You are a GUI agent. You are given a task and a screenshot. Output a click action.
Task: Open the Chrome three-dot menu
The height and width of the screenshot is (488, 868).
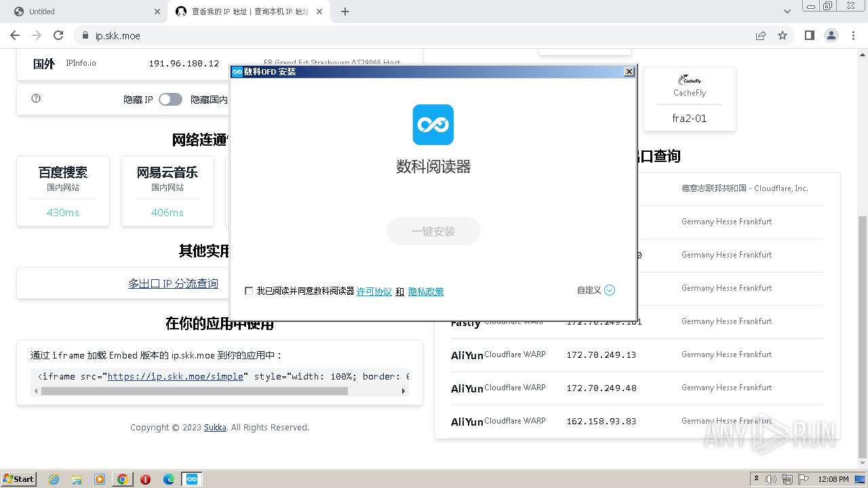852,35
